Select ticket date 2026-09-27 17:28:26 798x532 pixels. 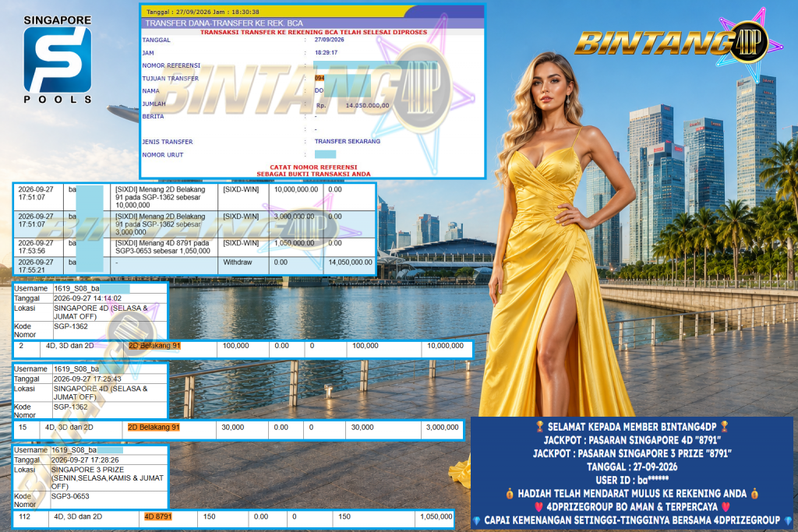85,460
